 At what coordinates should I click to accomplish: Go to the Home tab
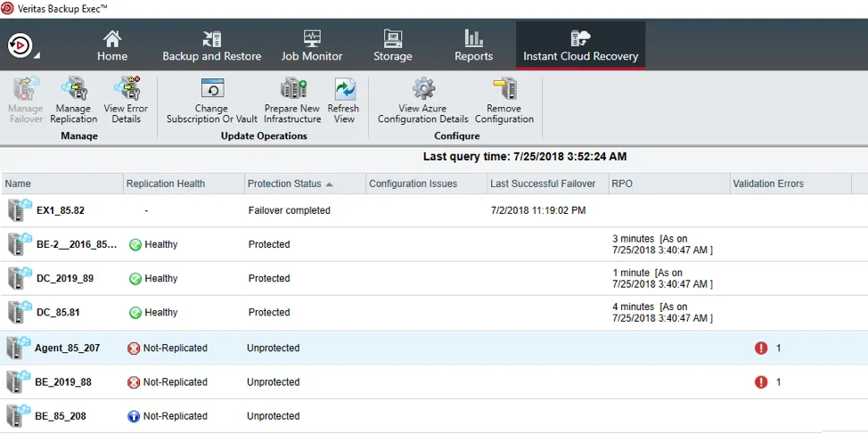111,45
